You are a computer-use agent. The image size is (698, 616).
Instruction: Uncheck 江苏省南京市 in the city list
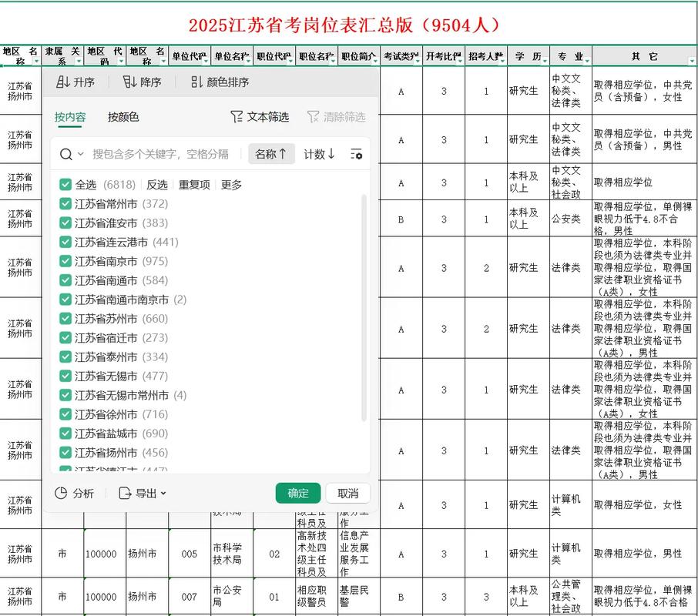pos(65,261)
